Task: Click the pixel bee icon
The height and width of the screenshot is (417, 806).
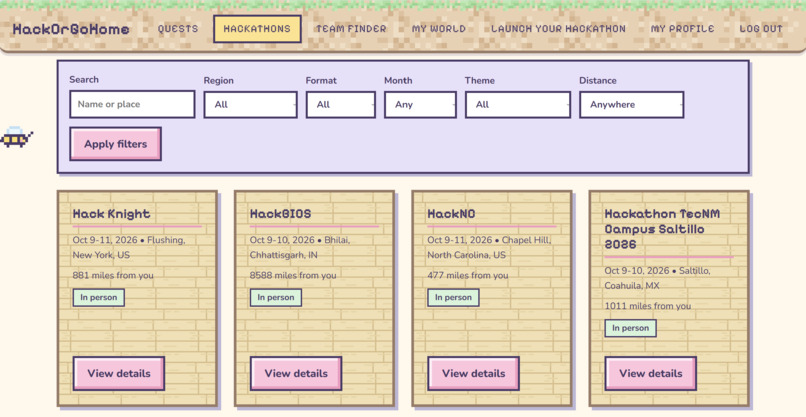Action: [x=16, y=137]
